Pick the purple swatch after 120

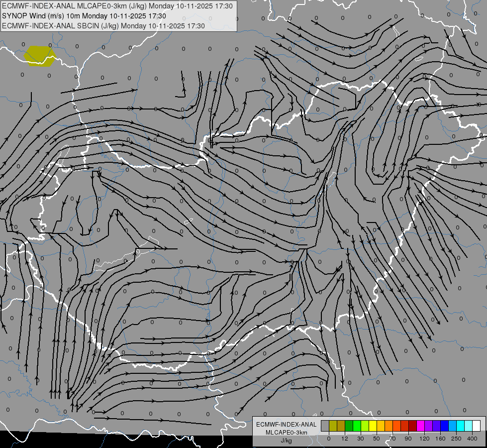point(429,426)
